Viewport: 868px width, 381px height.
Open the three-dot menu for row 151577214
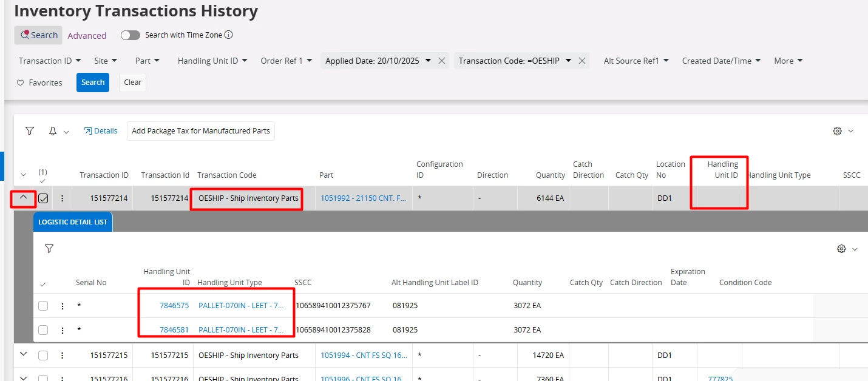pyautogui.click(x=62, y=198)
